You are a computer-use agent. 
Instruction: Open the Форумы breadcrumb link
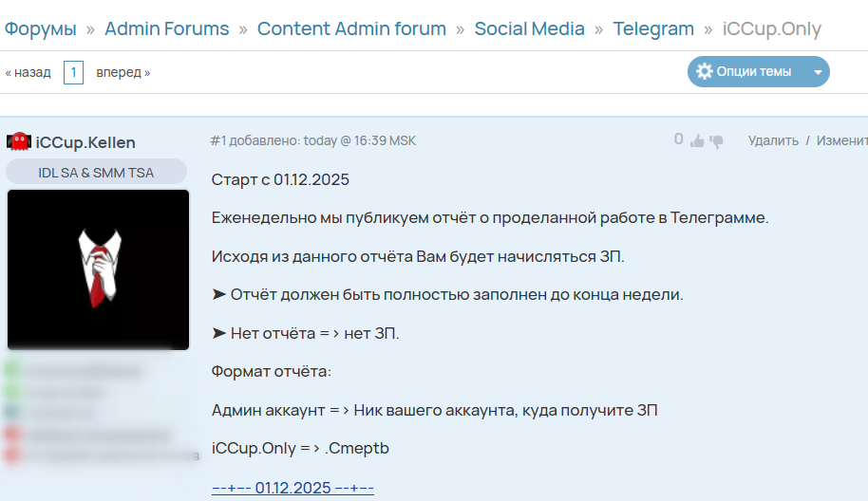(41, 28)
